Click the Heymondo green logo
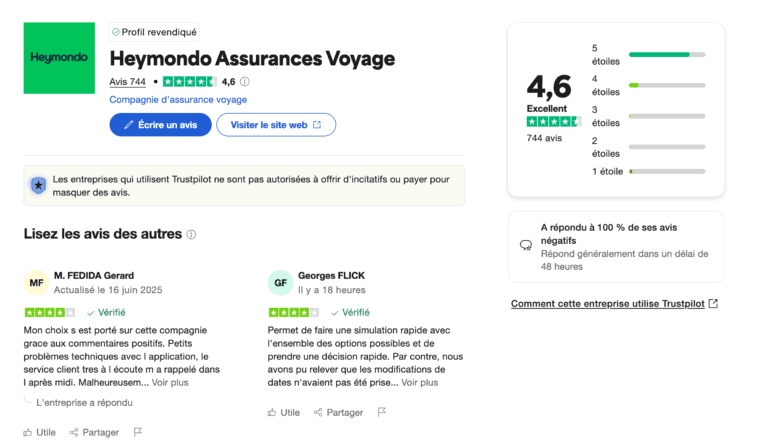 [x=59, y=58]
